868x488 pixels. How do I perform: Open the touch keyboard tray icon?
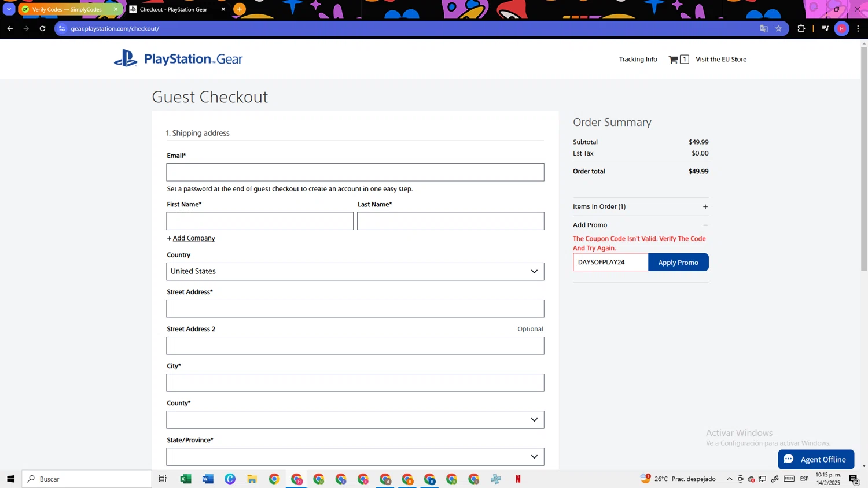point(789,479)
